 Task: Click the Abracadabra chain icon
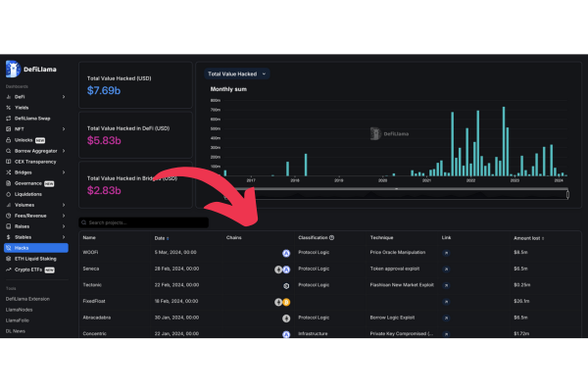[x=286, y=318]
